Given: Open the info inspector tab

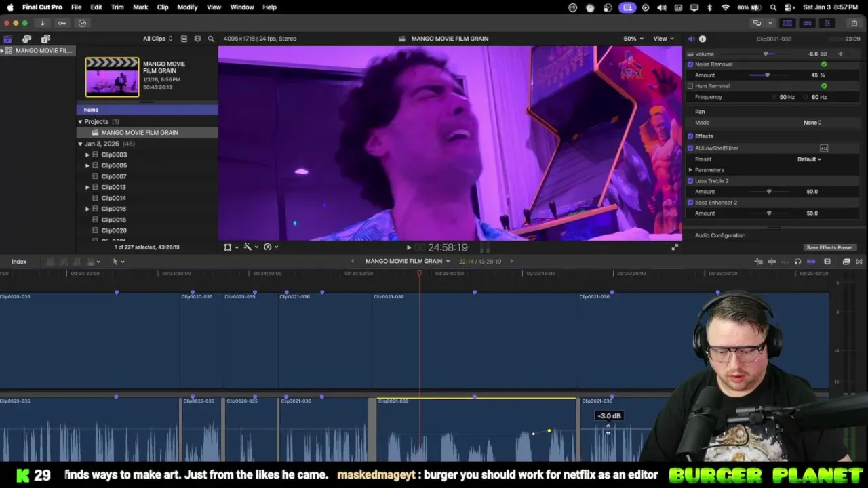Looking at the screenshot, I should coord(703,39).
